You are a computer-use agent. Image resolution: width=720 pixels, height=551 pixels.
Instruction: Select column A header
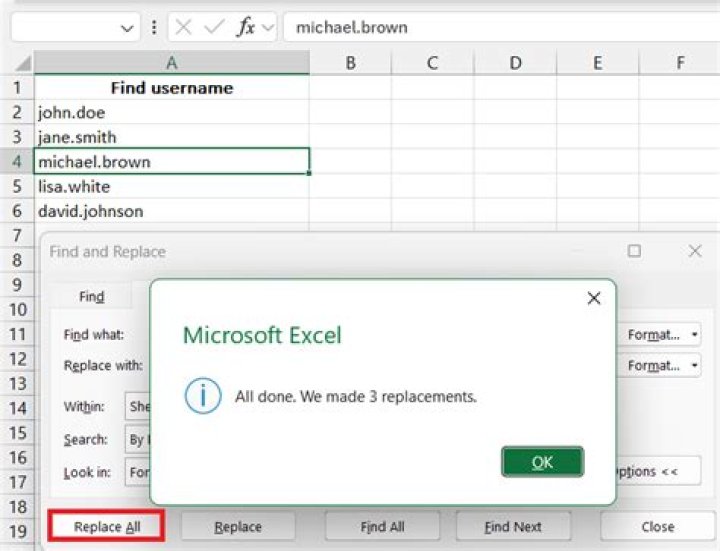coord(172,63)
